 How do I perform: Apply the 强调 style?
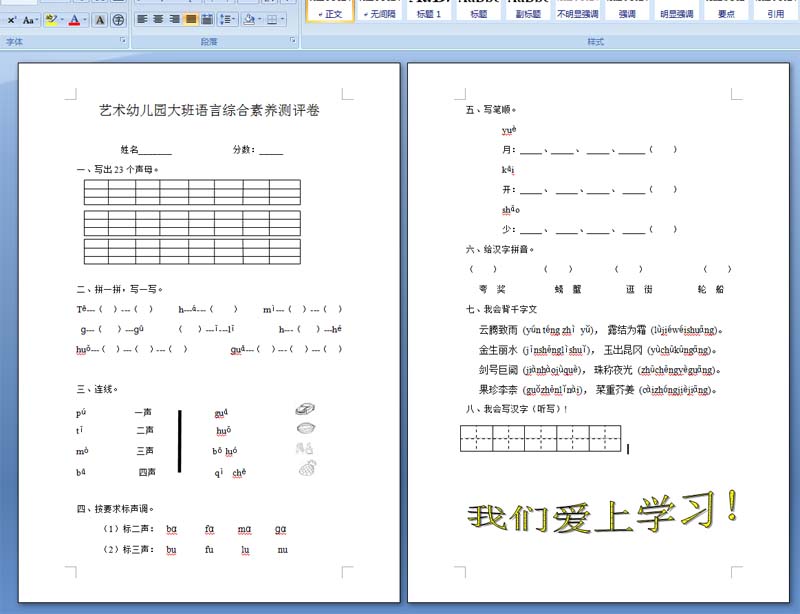(627, 11)
